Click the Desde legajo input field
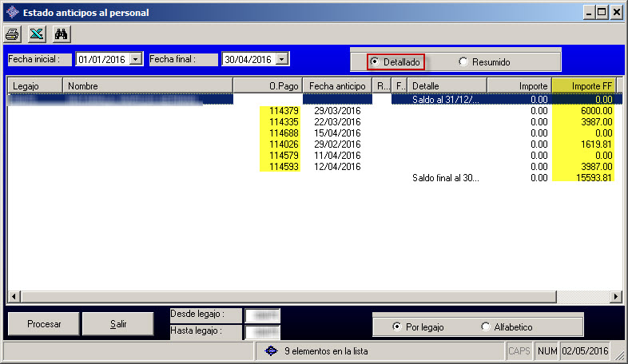 262,315
